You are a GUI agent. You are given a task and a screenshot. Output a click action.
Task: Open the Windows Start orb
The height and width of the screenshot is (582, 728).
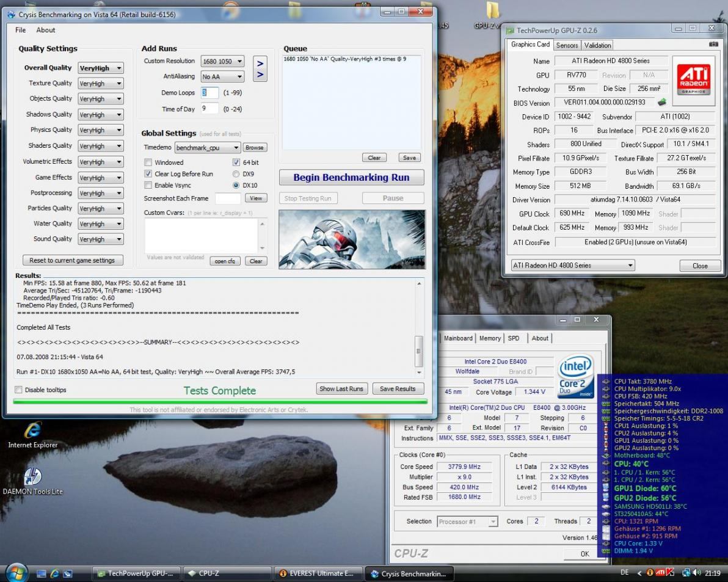pos(16,573)
